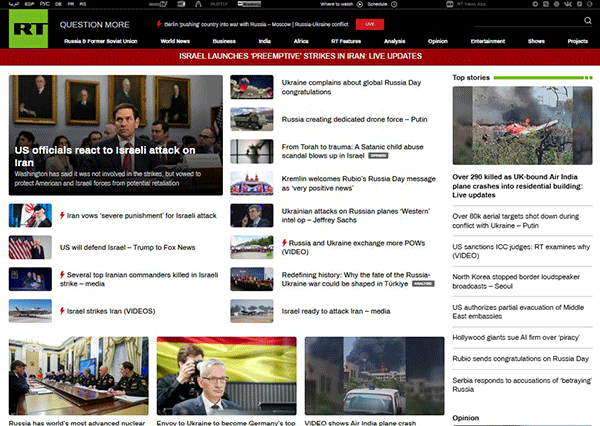Click the military truck thumbnail
The height and width of the screenshot is (426, 600).
coord(252,119)
